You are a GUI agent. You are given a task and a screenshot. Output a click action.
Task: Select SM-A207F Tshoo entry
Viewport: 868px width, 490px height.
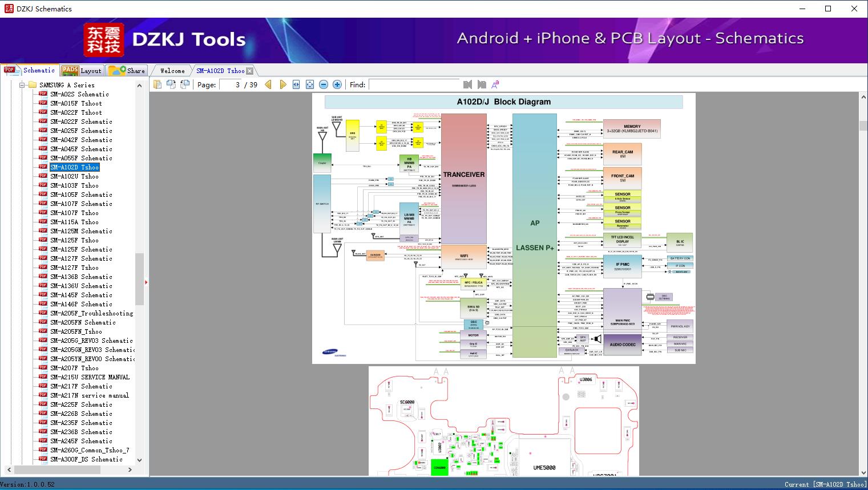pyautogui.click(x=75, y=368)
